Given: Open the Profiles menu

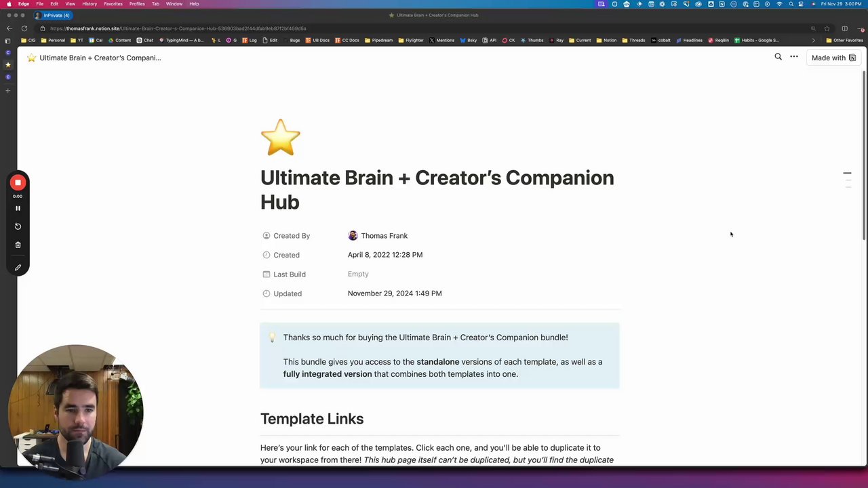Looking at the screenshot, I should pos(137,4).
